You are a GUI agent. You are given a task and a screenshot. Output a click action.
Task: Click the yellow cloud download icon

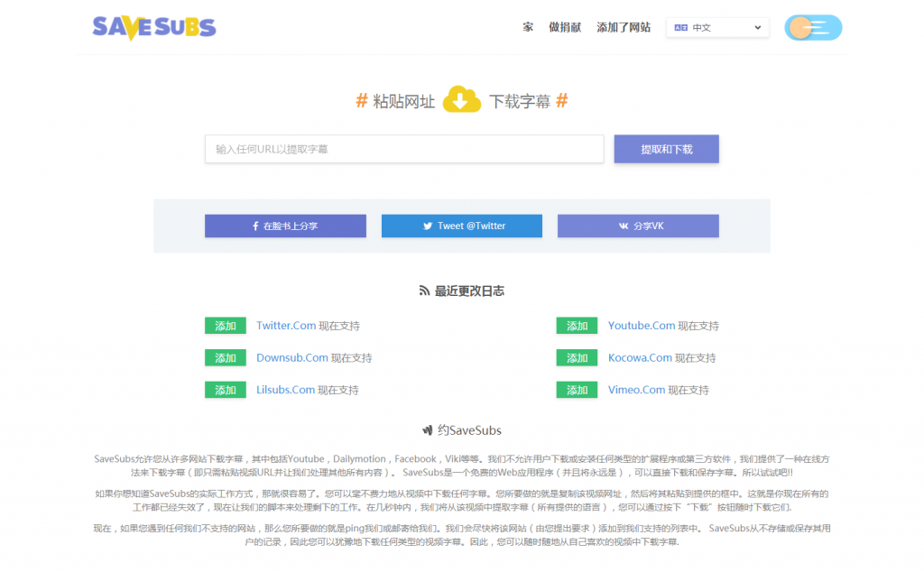coord(462,99)
